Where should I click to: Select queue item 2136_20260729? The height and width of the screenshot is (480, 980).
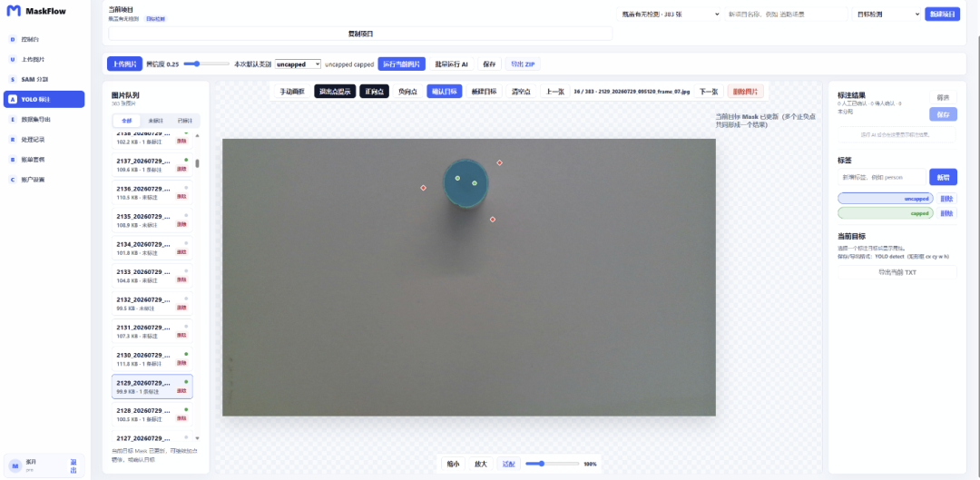[152, 192]
